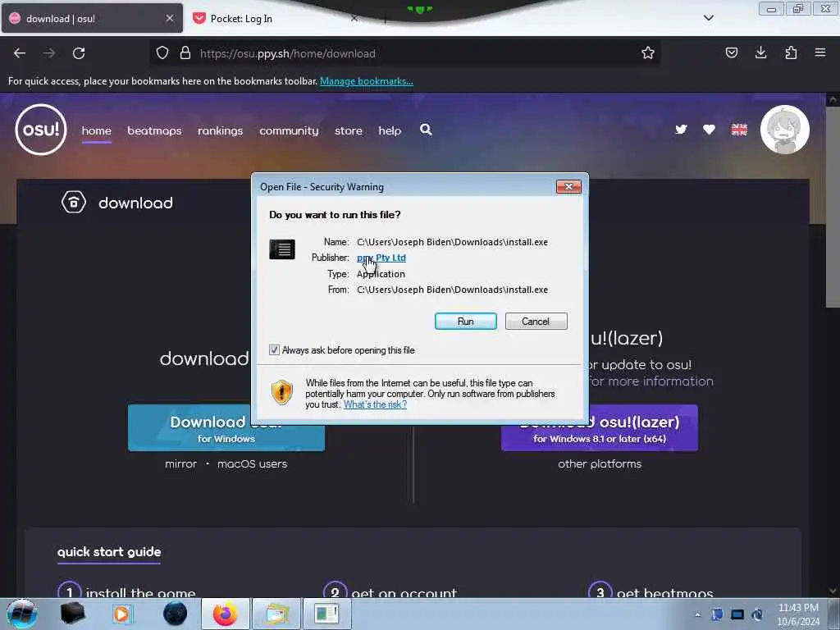Toggle Always ask before opening checkbox

[274, 349]
